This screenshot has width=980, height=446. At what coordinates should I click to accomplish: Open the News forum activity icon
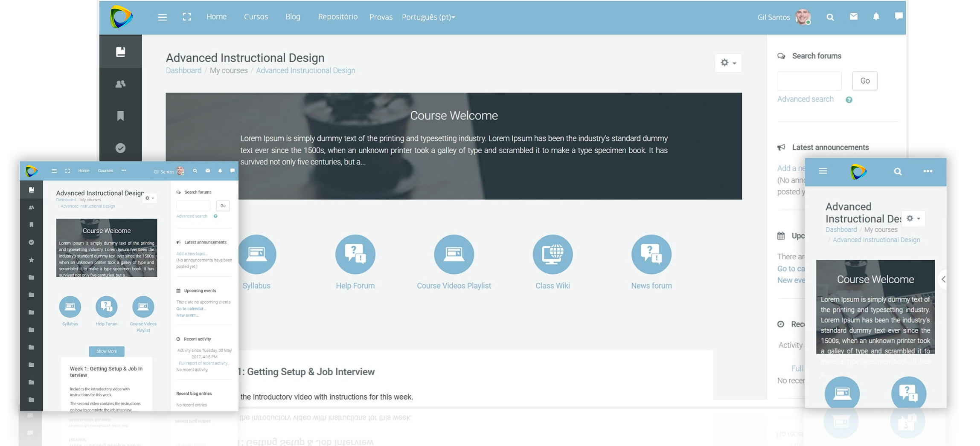coord(651,255)
